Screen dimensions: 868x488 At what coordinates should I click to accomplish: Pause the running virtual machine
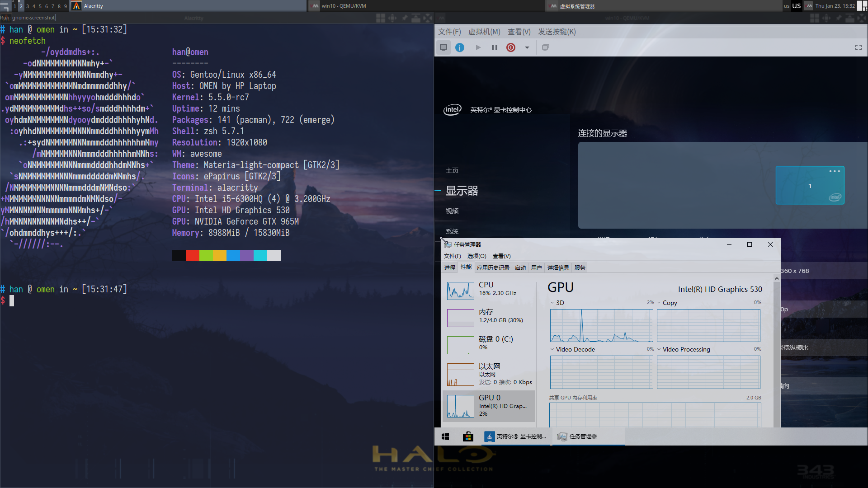pos(494,47)
